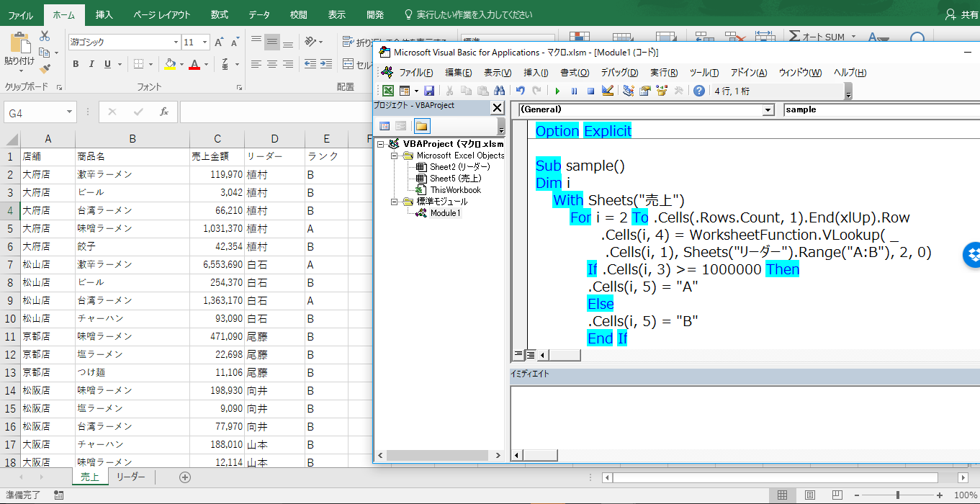Click the add new sheet plus button
Viewport: 980px width, 504px height.
(x=185, y=477)
